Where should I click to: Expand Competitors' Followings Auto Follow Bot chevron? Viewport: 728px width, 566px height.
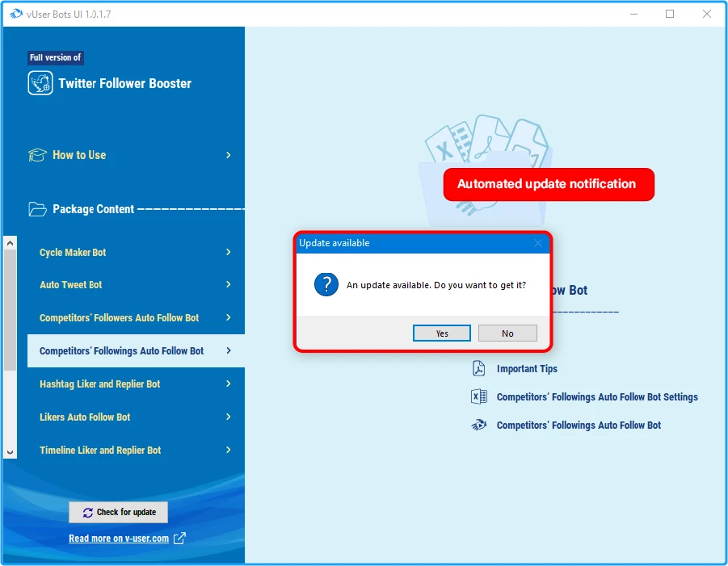click(x=228, y=350)
